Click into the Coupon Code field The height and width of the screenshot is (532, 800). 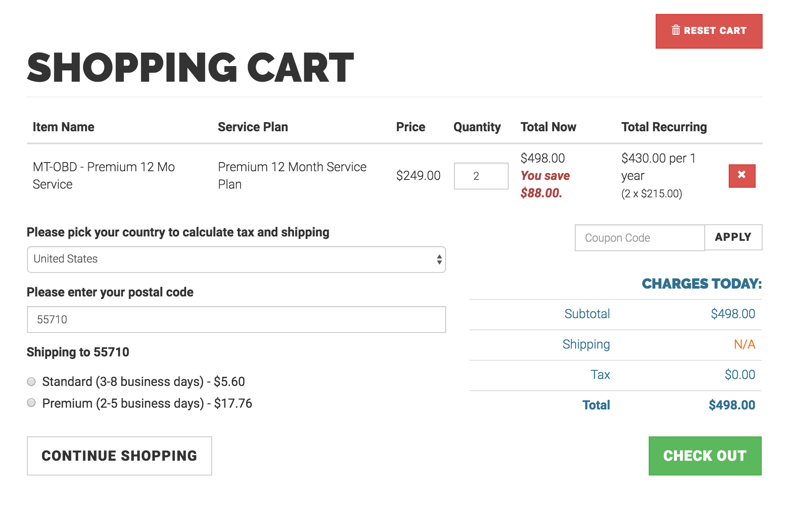point(639,238)
